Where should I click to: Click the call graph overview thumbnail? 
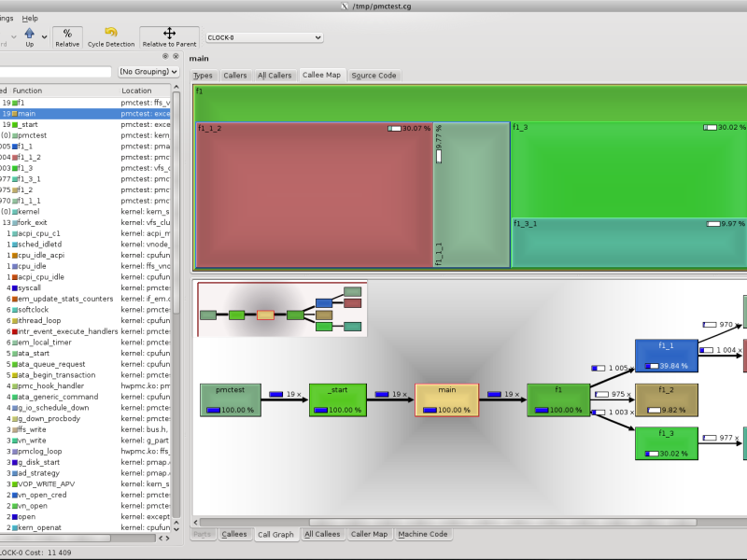click(x=282, y=310)
